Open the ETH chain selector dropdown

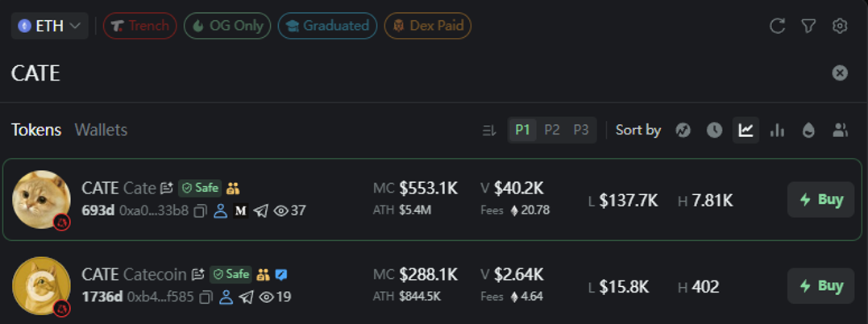click(x=49, y=26)
